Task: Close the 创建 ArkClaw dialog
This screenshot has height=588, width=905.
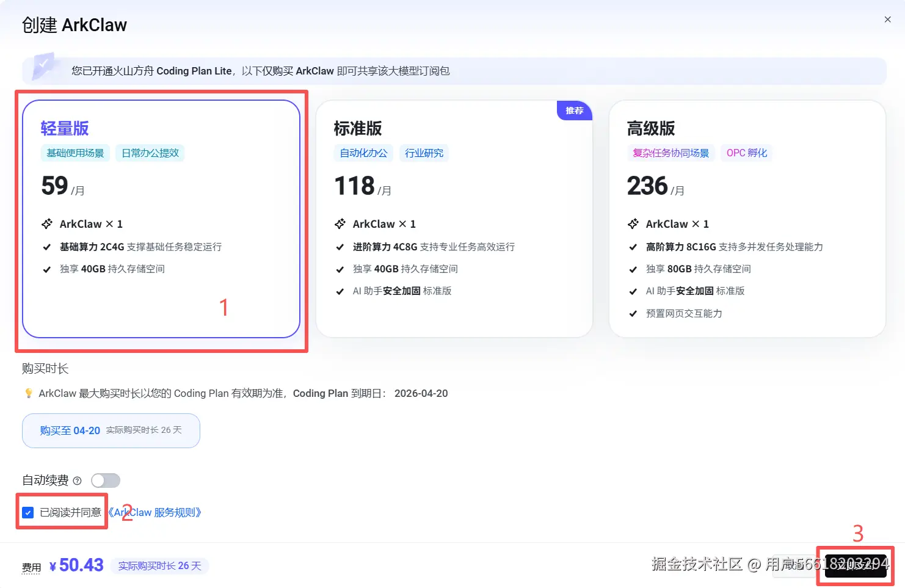Action: (x=887, y=19)
